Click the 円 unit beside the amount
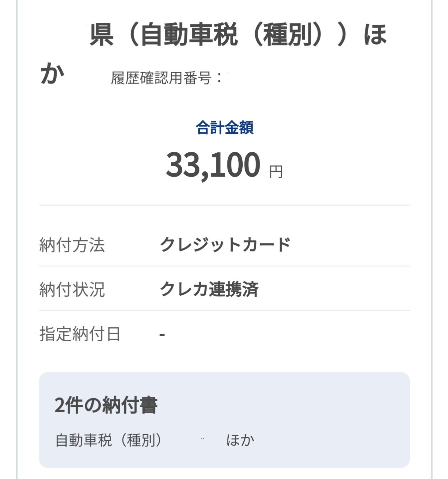 276,172
